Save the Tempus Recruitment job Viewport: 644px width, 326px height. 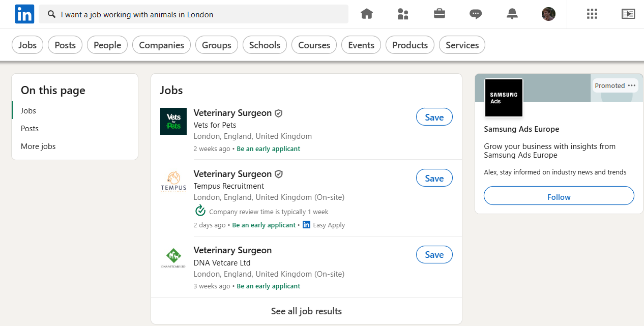[x=434, y=179]
